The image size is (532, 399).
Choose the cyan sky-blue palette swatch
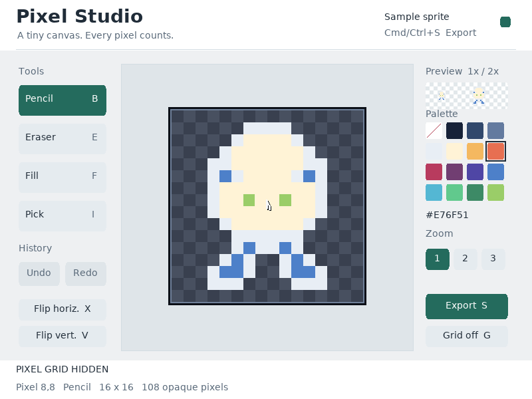pyautogui.click(x=434, y=193)
